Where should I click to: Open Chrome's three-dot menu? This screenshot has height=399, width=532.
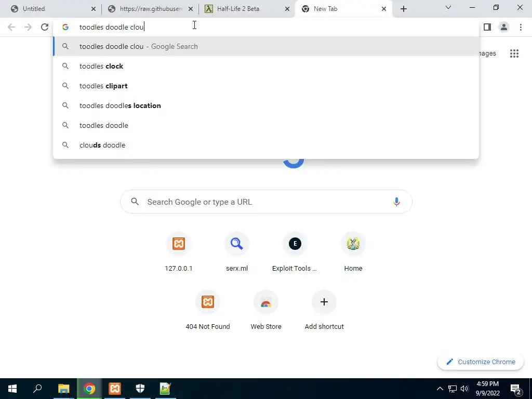[x=521, y=27]
